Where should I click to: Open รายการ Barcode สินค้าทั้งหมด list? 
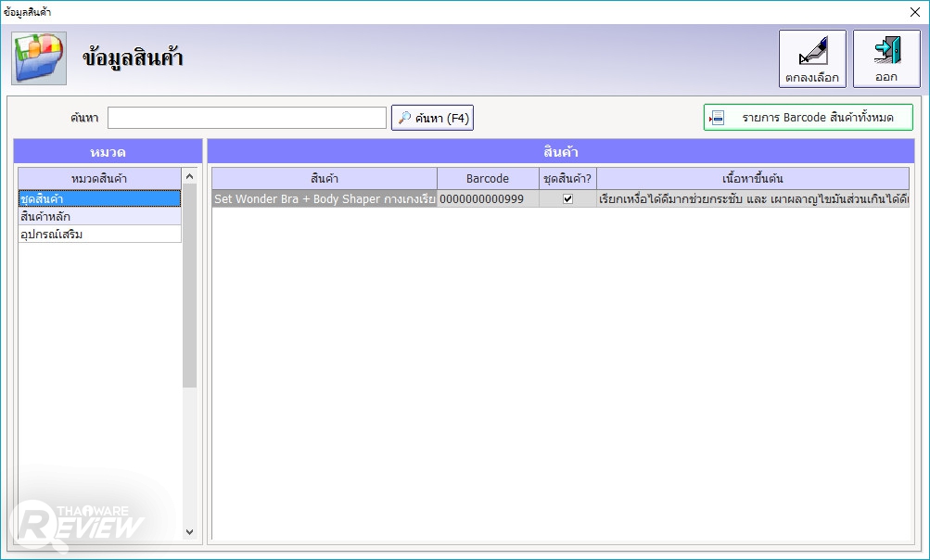click(808, 118)
